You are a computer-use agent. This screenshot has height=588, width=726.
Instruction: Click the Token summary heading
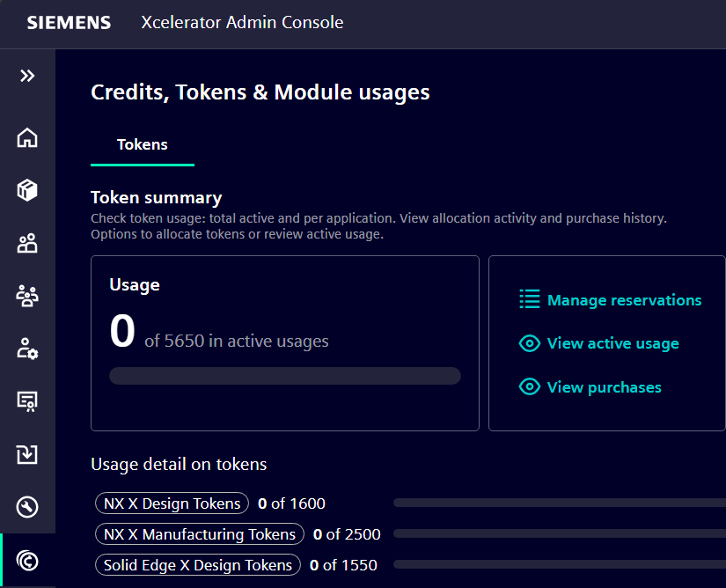157,198
